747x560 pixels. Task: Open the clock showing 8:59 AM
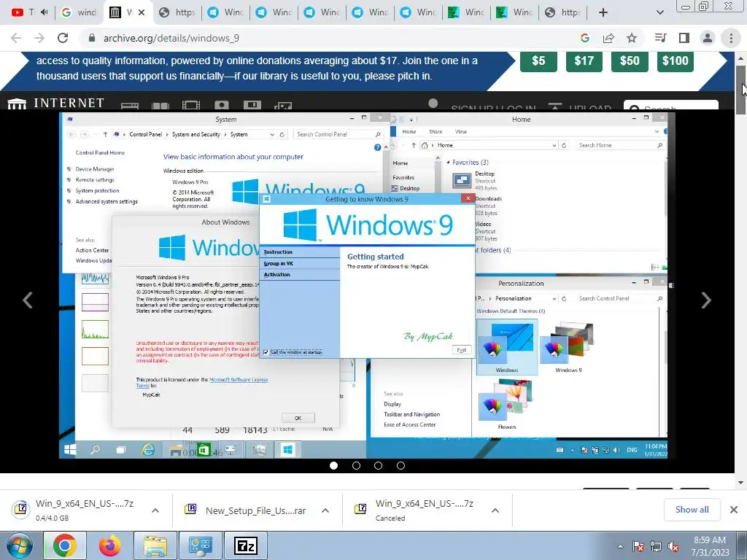point(710,546)
